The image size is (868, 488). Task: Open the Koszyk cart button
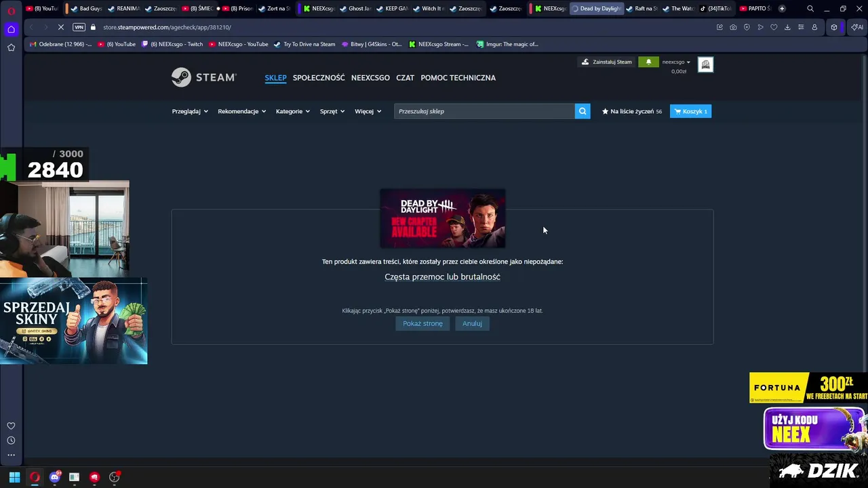tap(691, 111)
